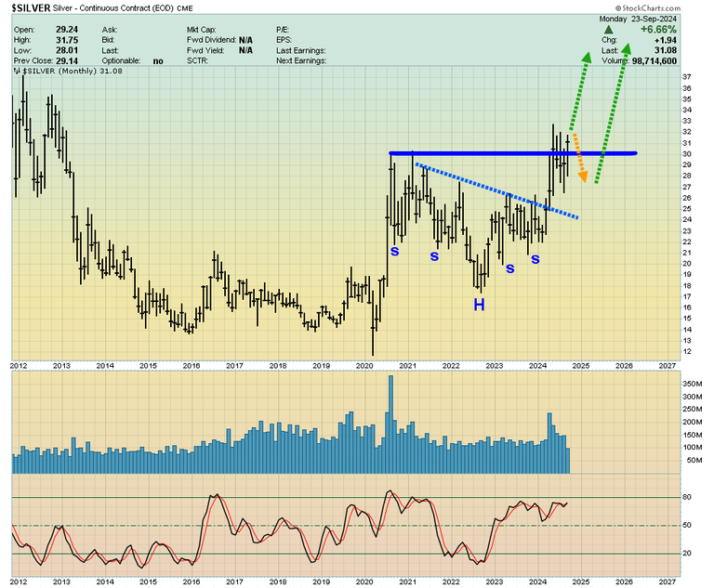Click the 2020 label on the price chart time axis
Image resolution: width=714 pixels, height=588 pixels.
coord(364,366)
